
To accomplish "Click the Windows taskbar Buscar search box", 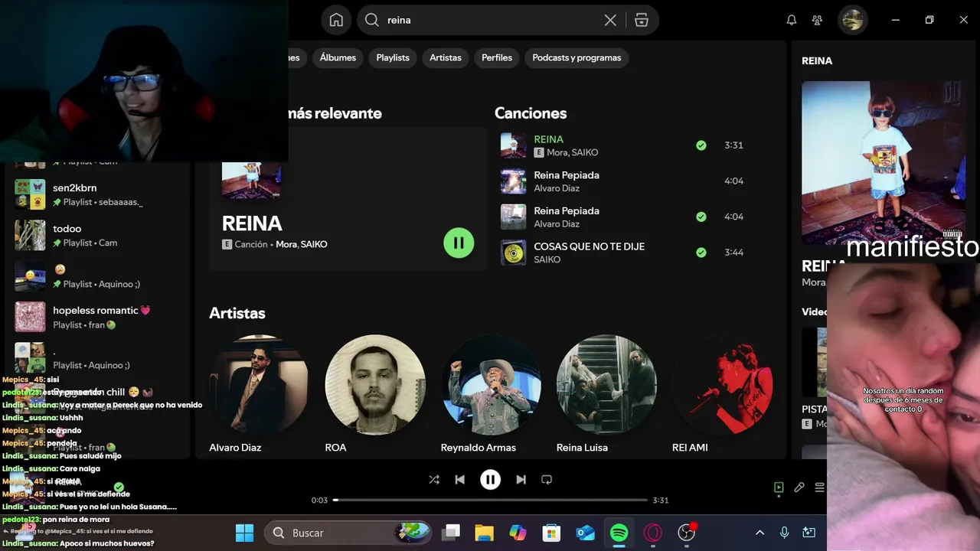I will 350,533.
